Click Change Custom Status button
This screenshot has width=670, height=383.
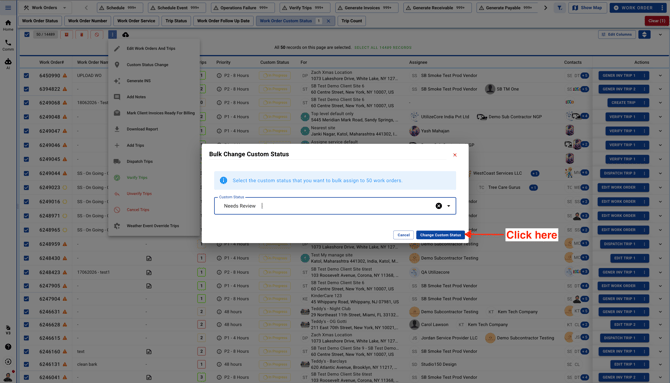coord(440,235)
